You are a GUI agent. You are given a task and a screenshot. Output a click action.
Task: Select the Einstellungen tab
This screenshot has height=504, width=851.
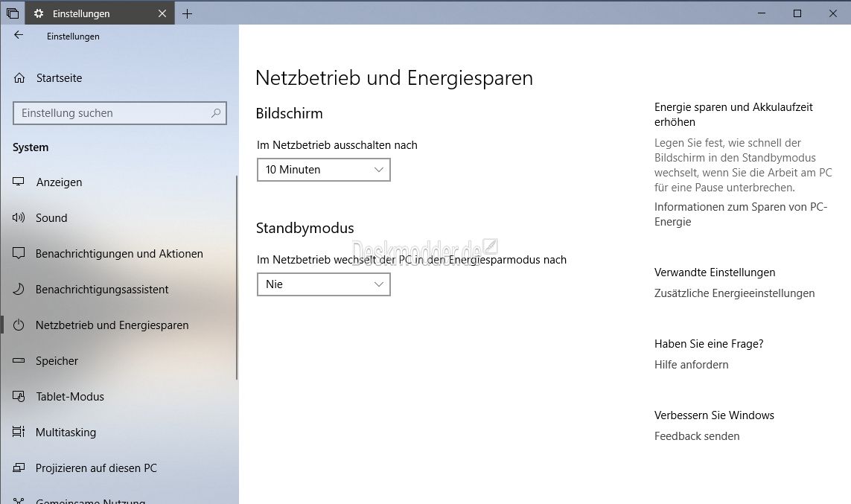tap(101, 13)
